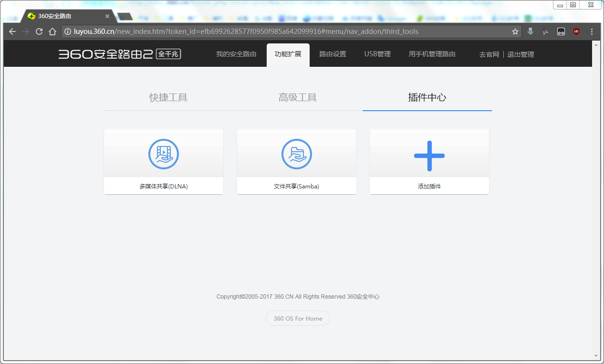Switch to 快捷工具 tab
This screenshot has height=364, width=604.
click(168, 98)
